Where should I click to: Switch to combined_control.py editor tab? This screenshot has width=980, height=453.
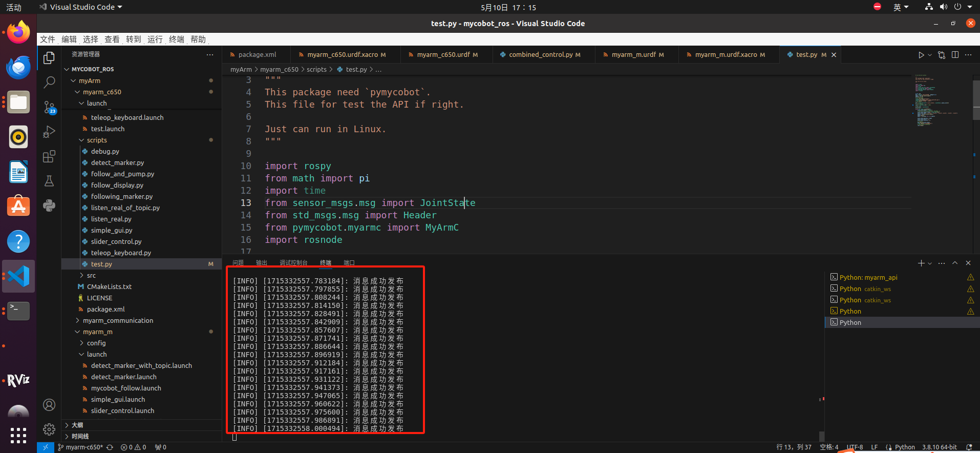(x=540, y=55)
